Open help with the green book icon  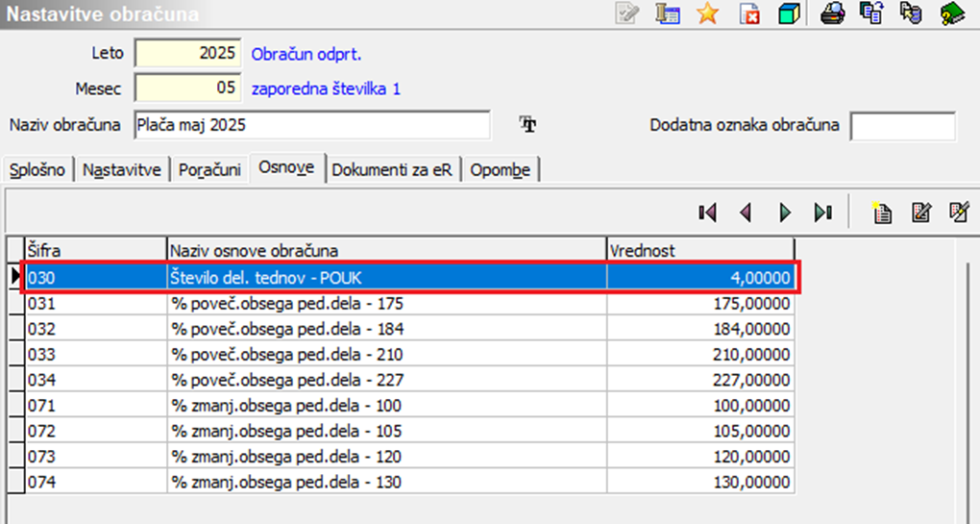coord(952,13)
